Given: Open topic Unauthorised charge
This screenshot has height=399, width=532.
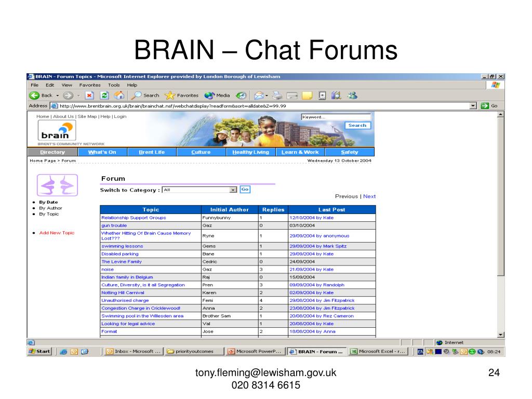Looking at the screenshot, I should point(125,300).
